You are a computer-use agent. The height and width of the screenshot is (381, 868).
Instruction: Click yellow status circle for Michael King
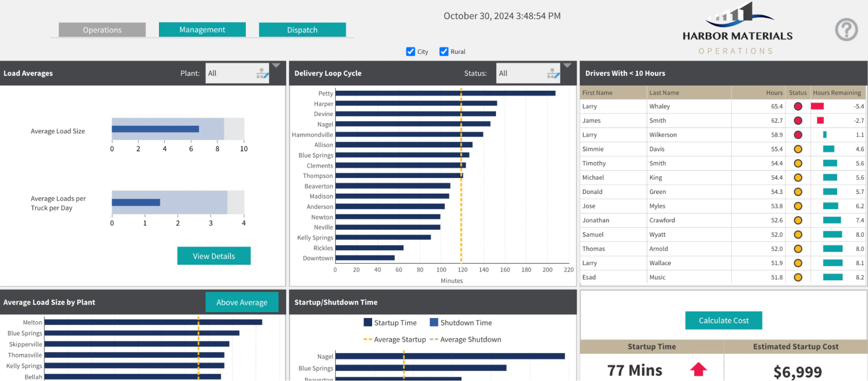click(798, 177)
